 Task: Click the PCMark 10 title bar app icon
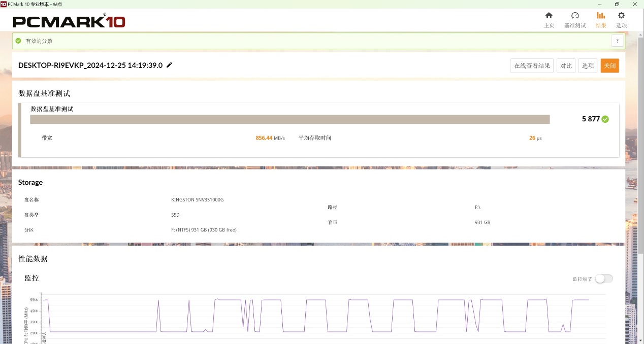click(x=4, y=4)
